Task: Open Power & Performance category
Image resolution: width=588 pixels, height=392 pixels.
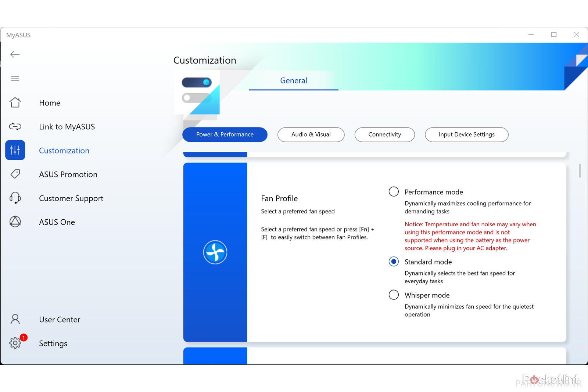Action: (225, 134)
